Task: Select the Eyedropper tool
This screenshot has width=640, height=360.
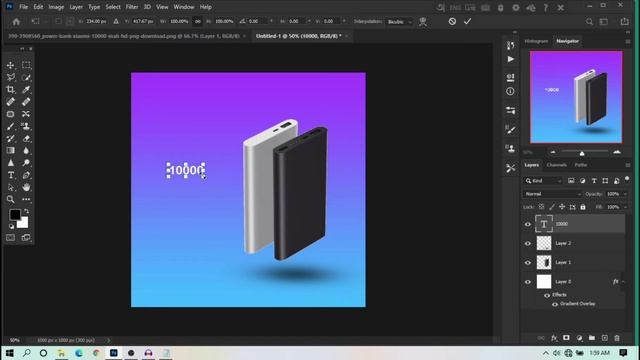Action: 26,89
